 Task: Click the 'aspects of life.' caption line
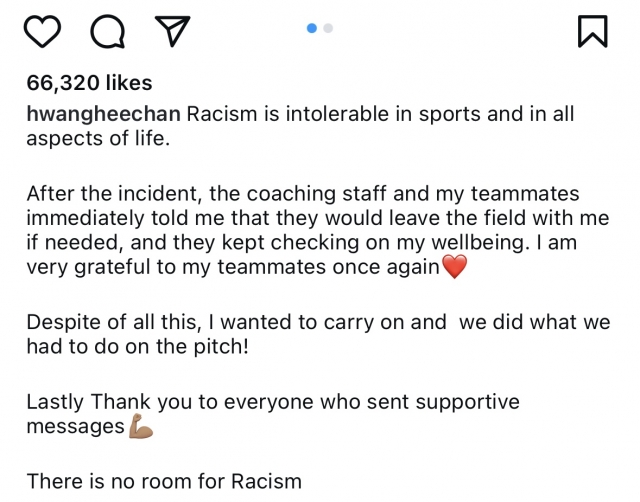coord(98,138)
